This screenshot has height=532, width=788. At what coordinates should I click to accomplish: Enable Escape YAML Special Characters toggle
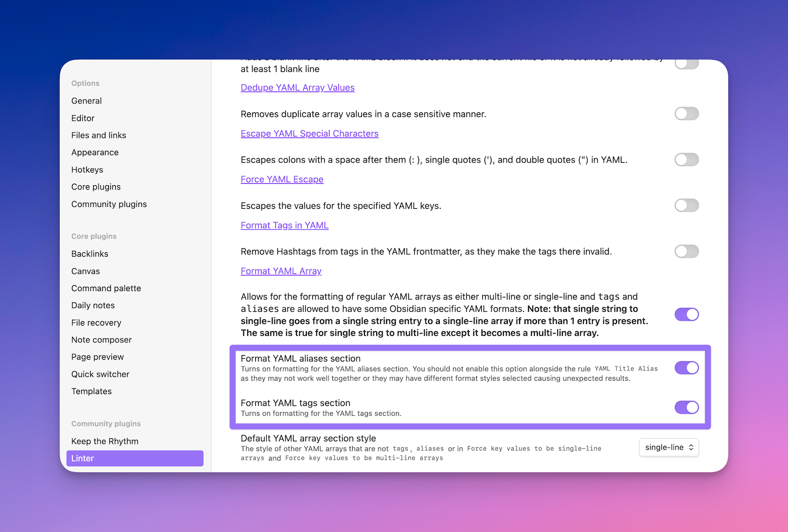coord(687,160)
